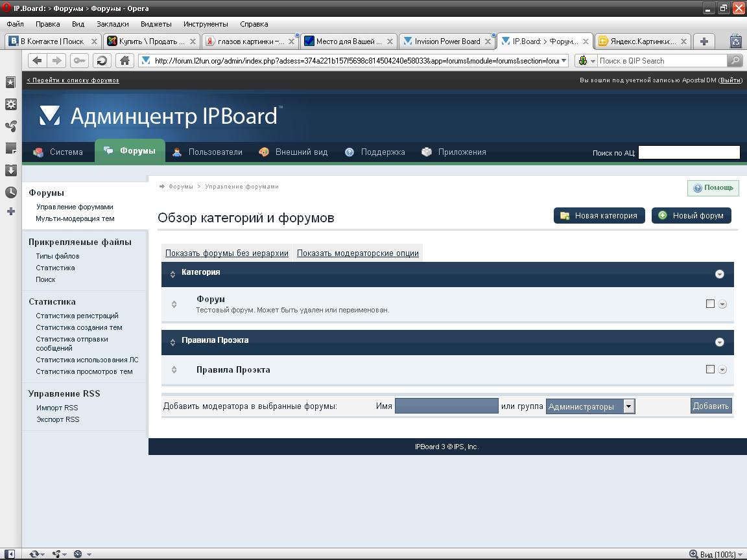Open a new tab with plus button
747x560 pixels.
[704, 41]
